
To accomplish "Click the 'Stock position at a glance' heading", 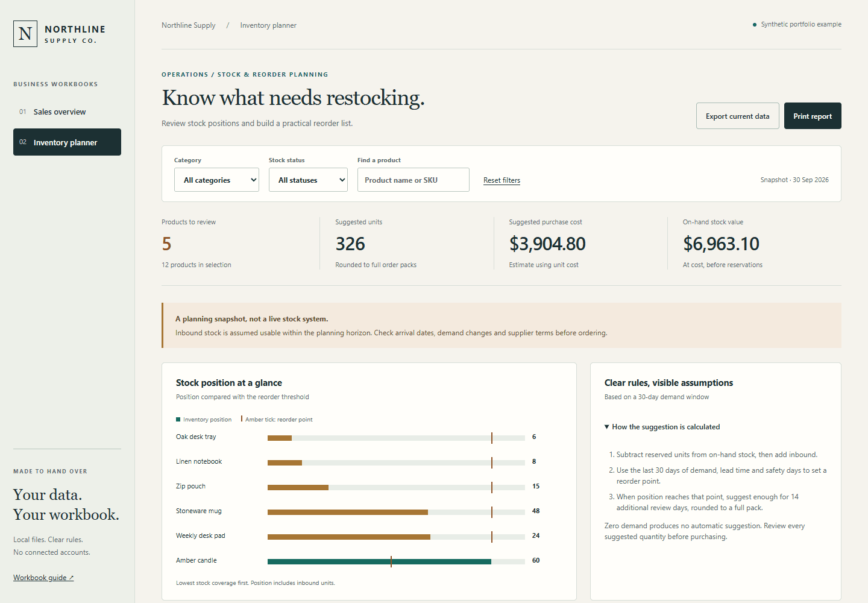I will pos(229,383).
